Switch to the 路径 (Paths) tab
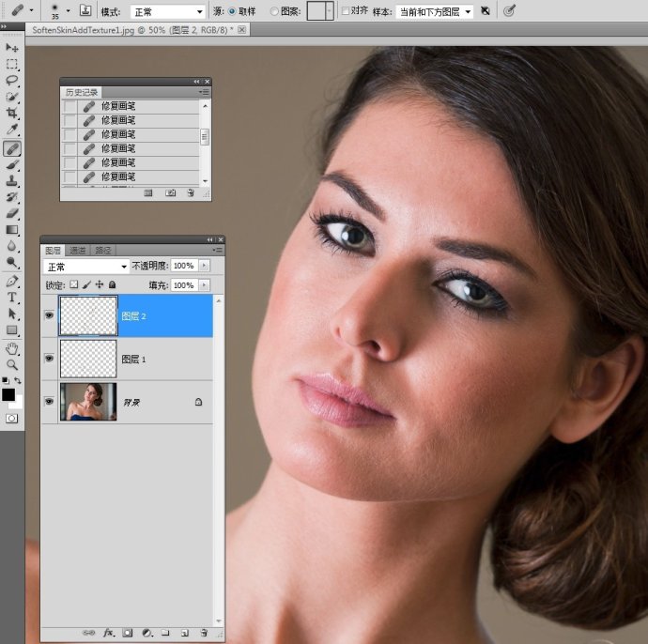Viewport: 648px width, 644px height. coord(103,251)
